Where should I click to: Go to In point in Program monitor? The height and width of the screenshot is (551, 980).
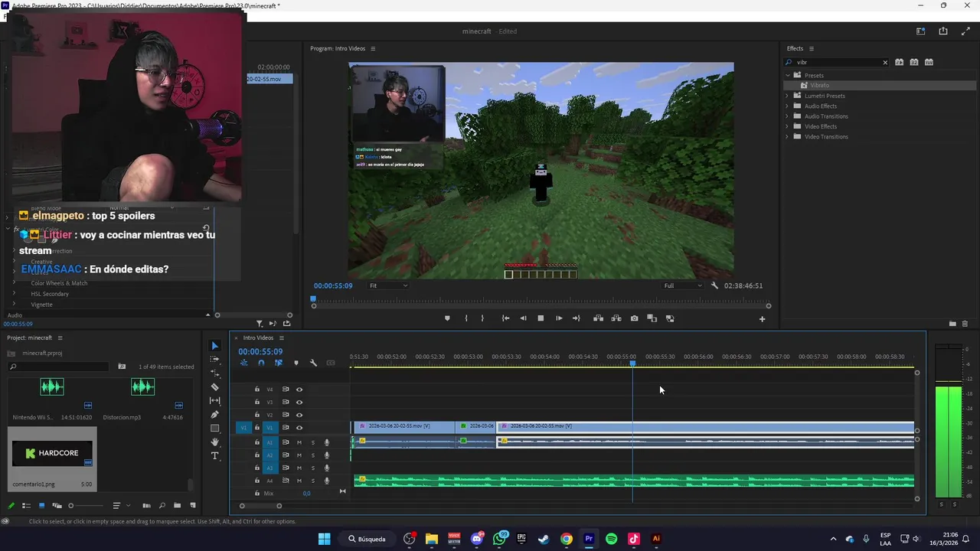click(x=505, y=318)
